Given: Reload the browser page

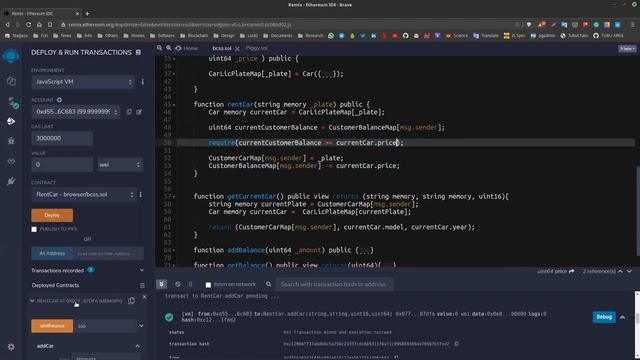Looking at the screenshot, I should pyautogui.click(x=29, y=24).
